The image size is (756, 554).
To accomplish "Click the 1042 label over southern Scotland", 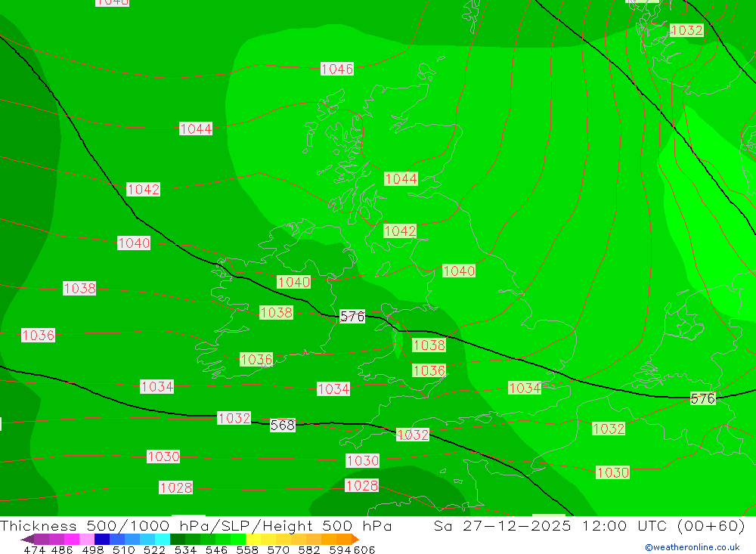I will (x=400, y=231).
